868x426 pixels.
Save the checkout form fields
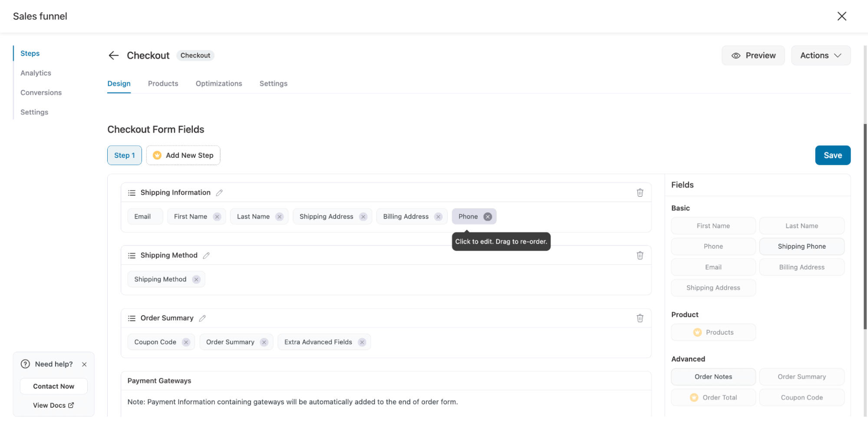(x=832, y=155)
